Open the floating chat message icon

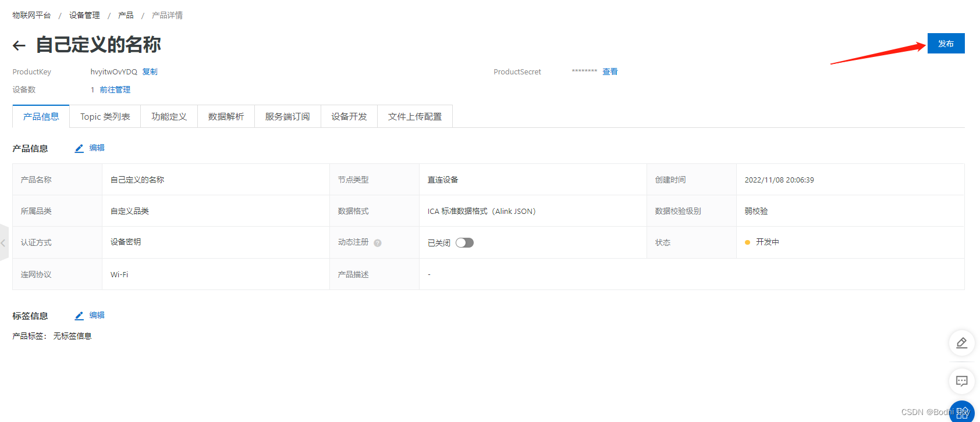(961, 381)
